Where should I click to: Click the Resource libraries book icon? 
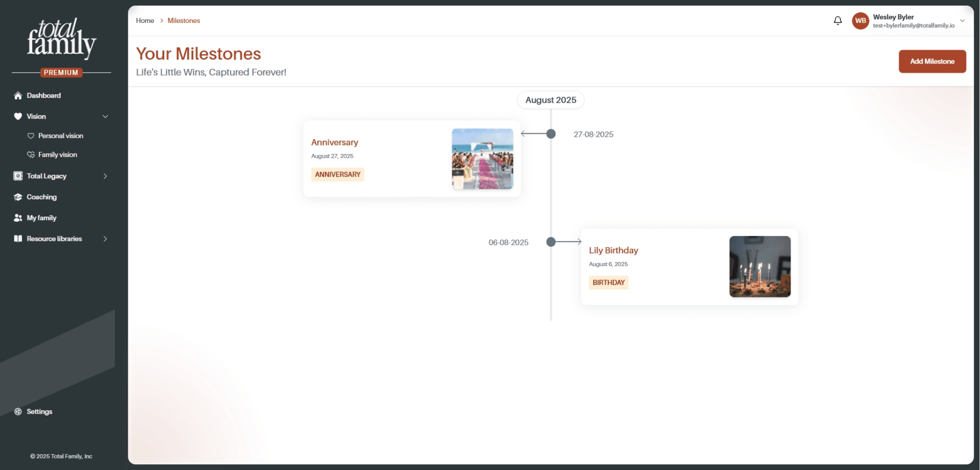[x=18, y=239]
